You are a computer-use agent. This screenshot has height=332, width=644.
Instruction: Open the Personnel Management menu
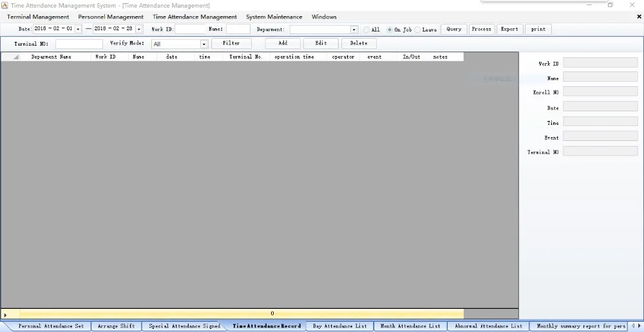(x=111, y=17)
